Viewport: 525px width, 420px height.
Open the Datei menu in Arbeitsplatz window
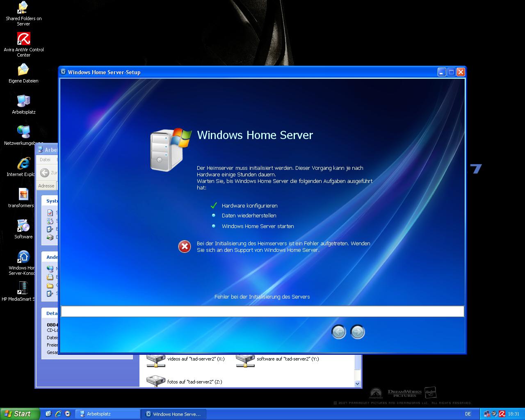45,160
